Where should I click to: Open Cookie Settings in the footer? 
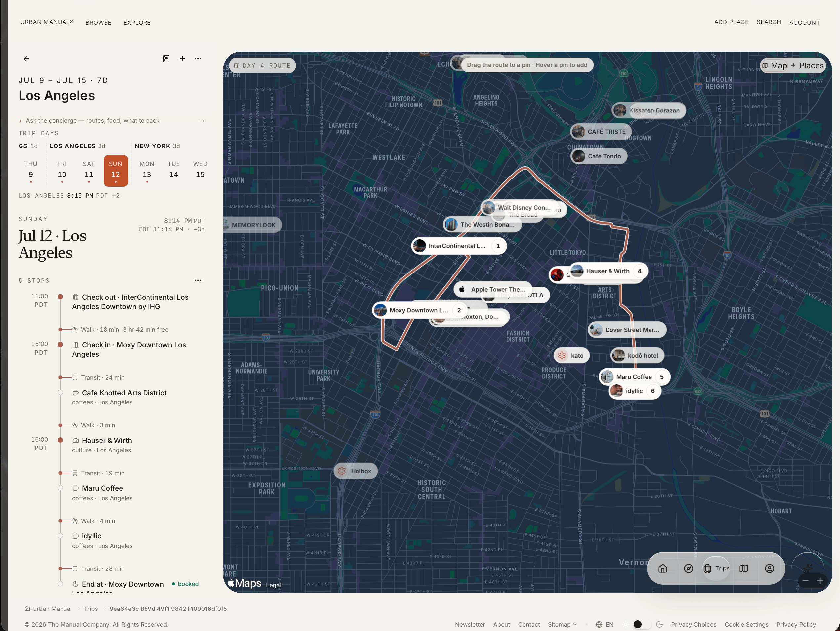[x=746, y=624]
